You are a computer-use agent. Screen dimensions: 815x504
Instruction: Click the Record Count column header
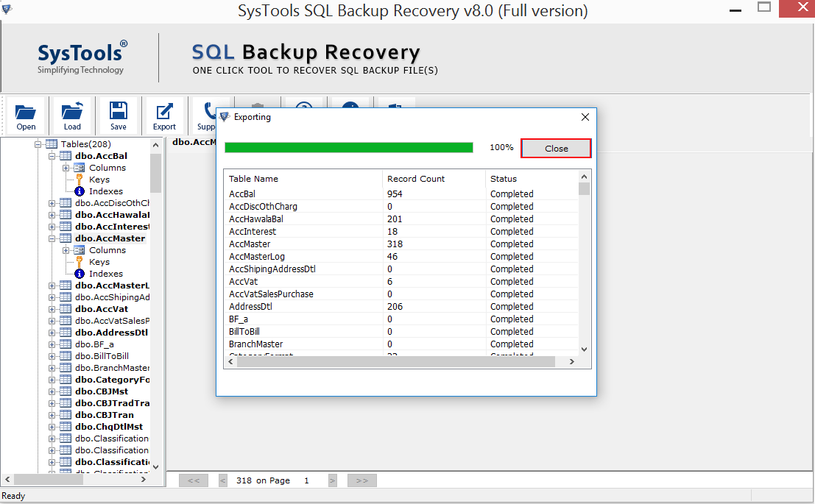(434, 179)
